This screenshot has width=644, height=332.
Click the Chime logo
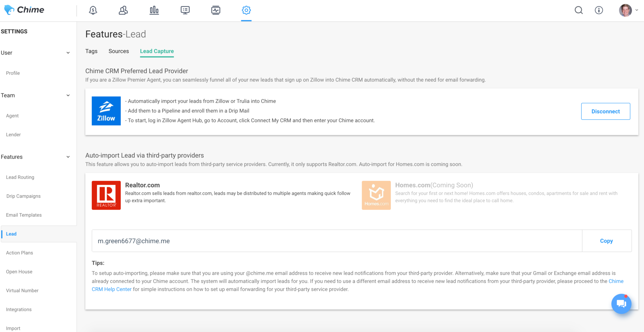point(24,10)
